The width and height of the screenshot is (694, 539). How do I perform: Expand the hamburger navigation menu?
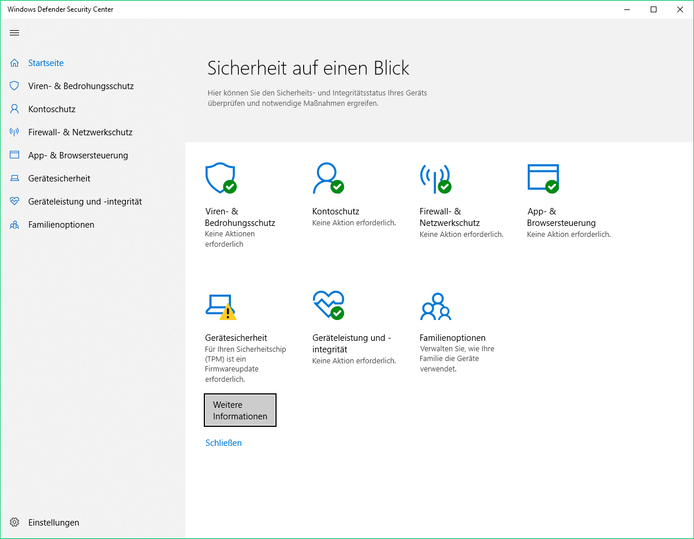click(x=14, y=33)
